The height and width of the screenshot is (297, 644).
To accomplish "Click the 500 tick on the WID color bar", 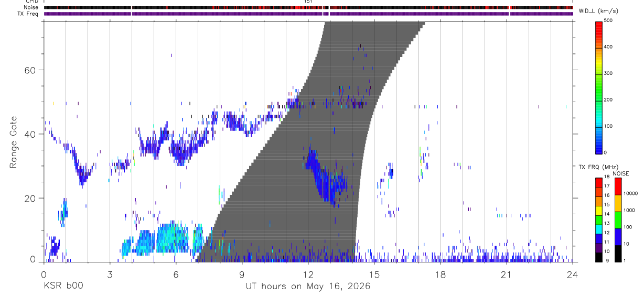I will [x=608, y=21].
